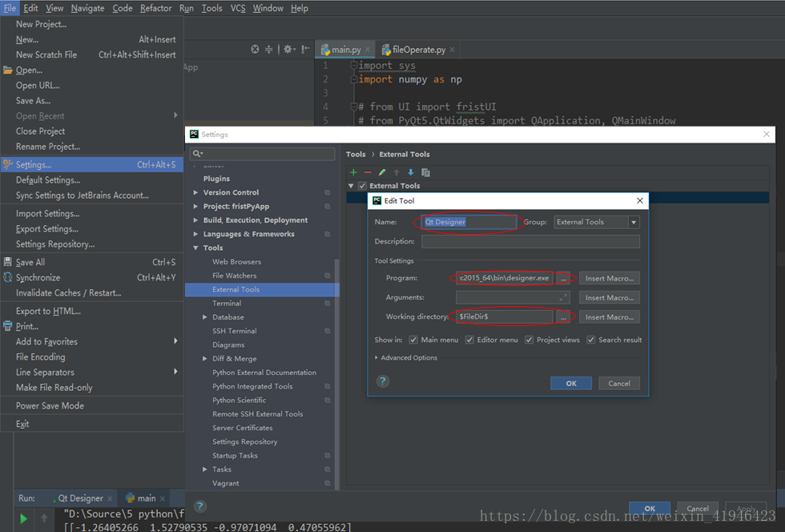The width and height of the screenshot is (785, 532).
Task: Remove selected external tool with minus icon
Action: [368, 172]
